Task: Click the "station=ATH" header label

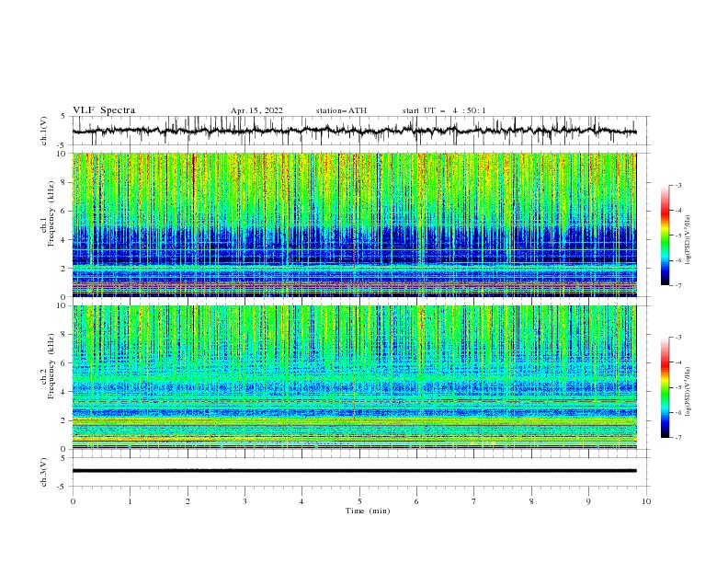Action: [341, 110]
